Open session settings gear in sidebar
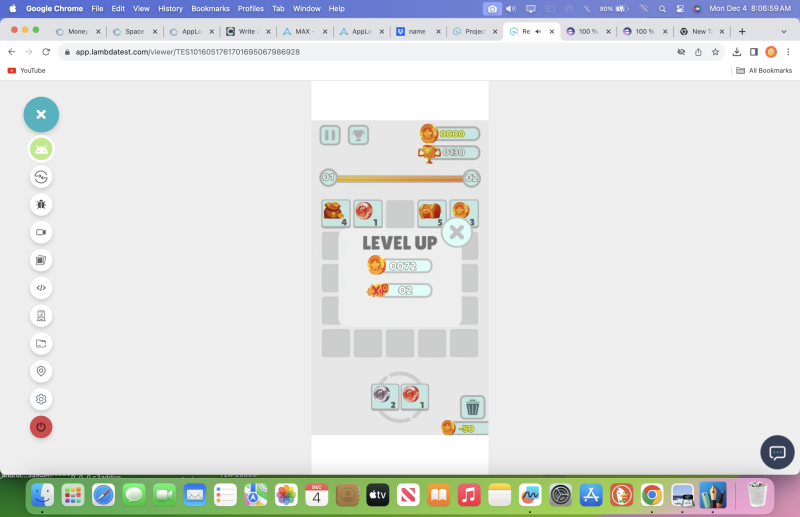Image resolution: width=800 pixels, height=517 pixels. [x=41, y=399]
